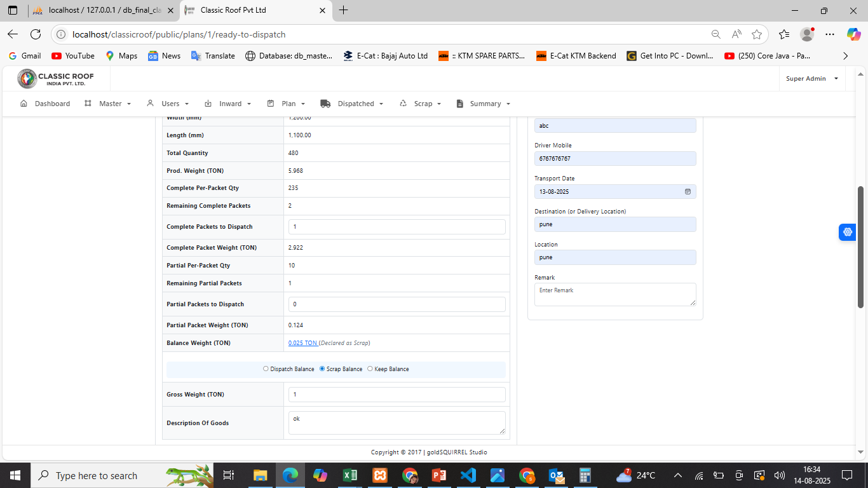The image size is (868, 488).
Task: Show more bookmarks with the overflow chevron
Action: click(845, 56)
